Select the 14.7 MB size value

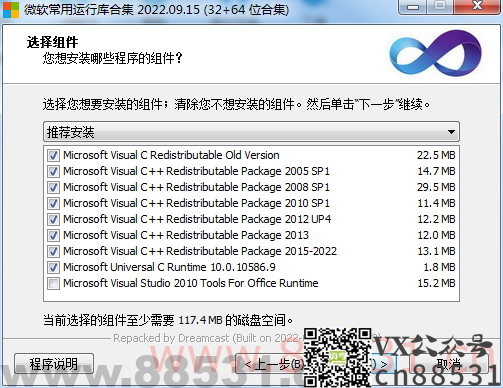tap(436, 171)
